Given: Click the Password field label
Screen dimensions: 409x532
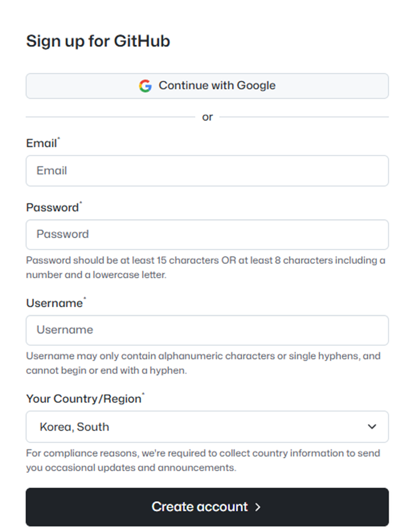Looking at the screenshot, I should click(x=52, y=207).
